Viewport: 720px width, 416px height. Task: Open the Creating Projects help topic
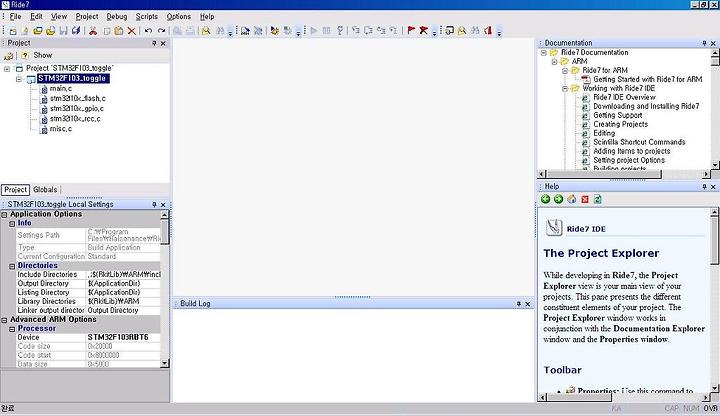(620, 124)
